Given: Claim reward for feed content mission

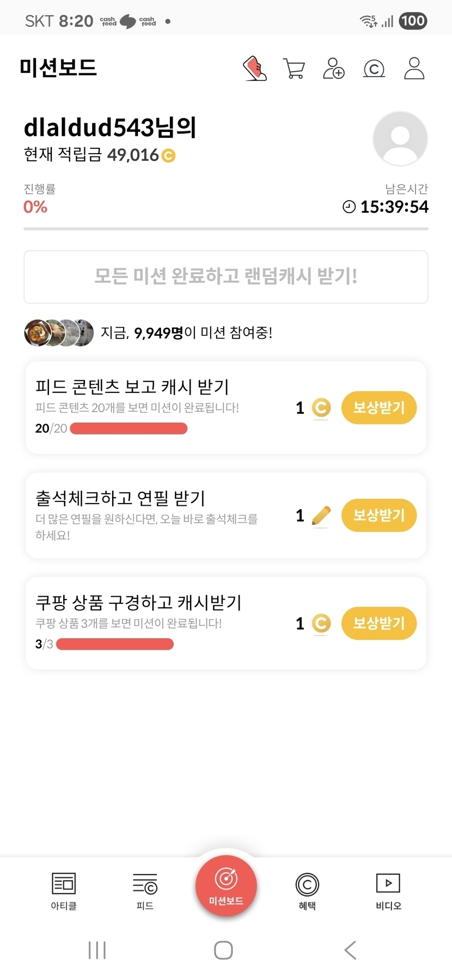Looking at the screenshot, I should click(x=378, y=408).
